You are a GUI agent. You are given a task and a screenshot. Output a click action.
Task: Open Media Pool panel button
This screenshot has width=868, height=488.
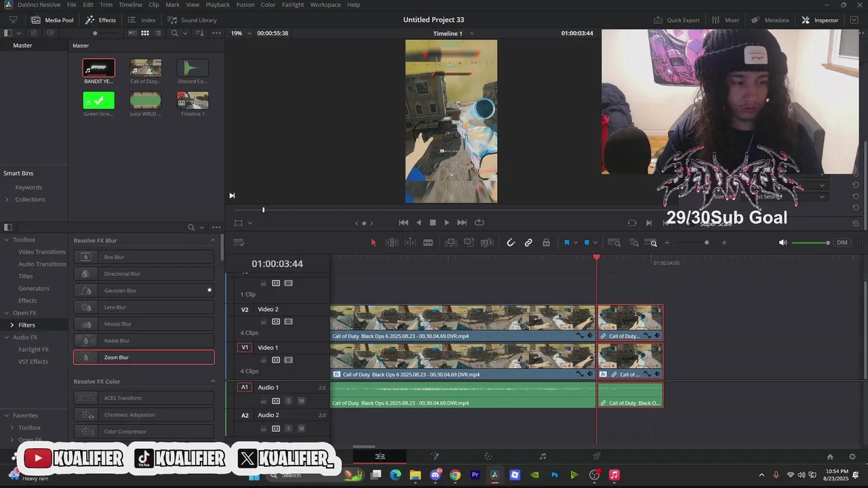pos(52,20)
